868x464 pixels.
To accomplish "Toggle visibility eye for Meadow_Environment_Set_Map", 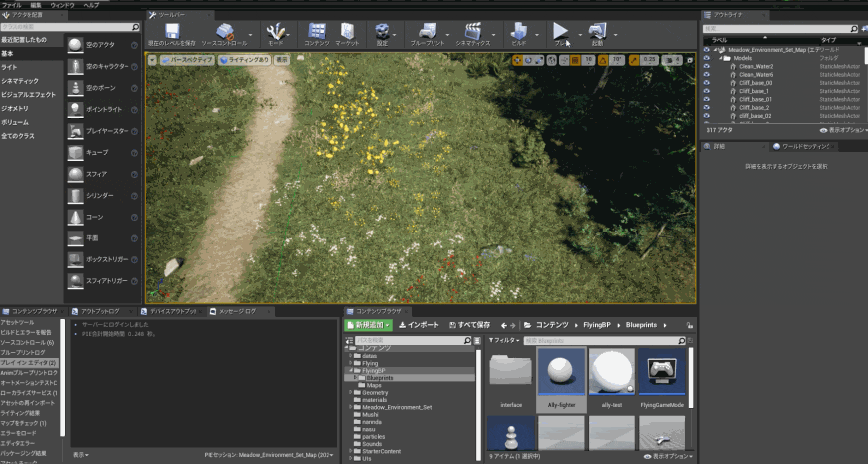I will [x=707, y=49].
